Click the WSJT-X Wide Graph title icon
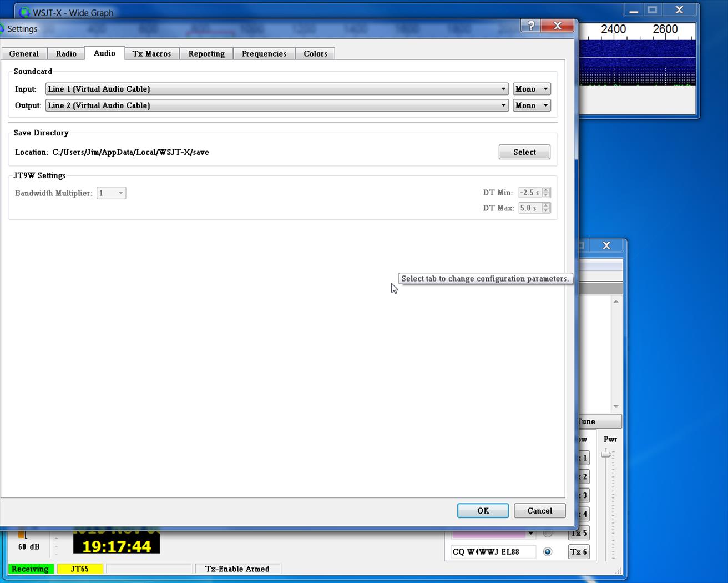The width and height of the screenshot is (728, 583). (x=24, y=12)
